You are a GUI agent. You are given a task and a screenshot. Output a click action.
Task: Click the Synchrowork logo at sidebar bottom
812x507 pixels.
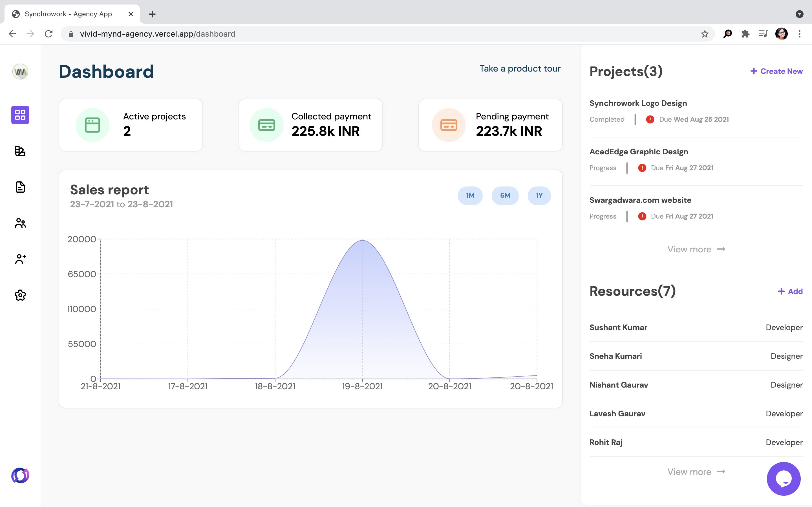20,475
